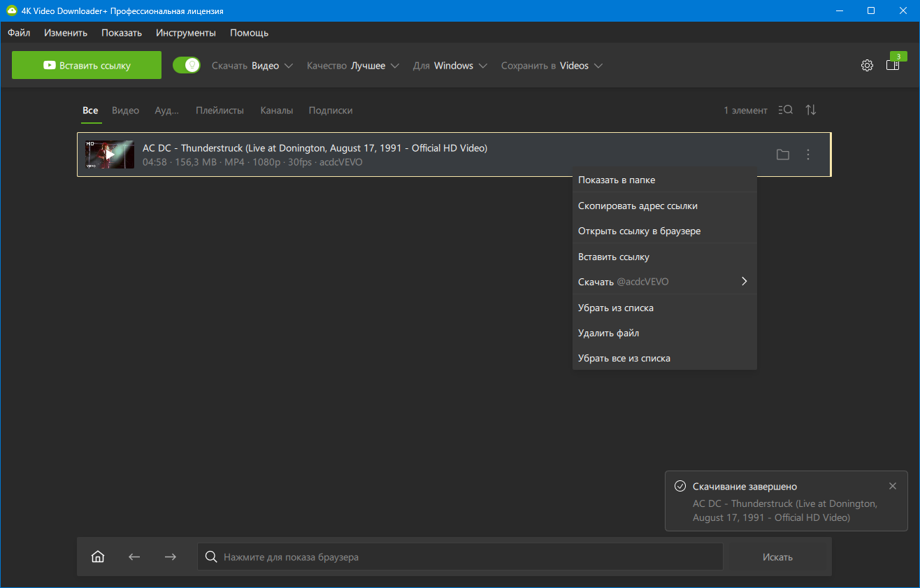Viewport: 920px width, 588px height.
Task: Expand the Скачать @acdcVEVO submenu
Action: 663,282
